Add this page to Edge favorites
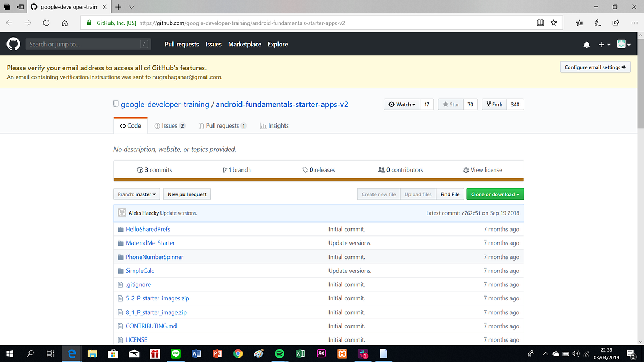The image size is (644, 362). click(x=553, y=23)
